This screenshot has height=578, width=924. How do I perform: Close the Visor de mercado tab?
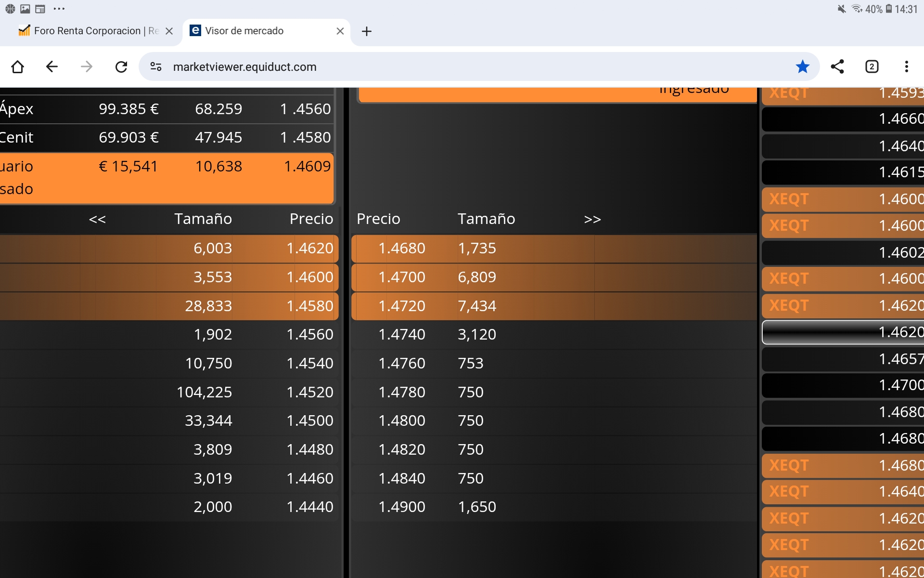point(340,31)
